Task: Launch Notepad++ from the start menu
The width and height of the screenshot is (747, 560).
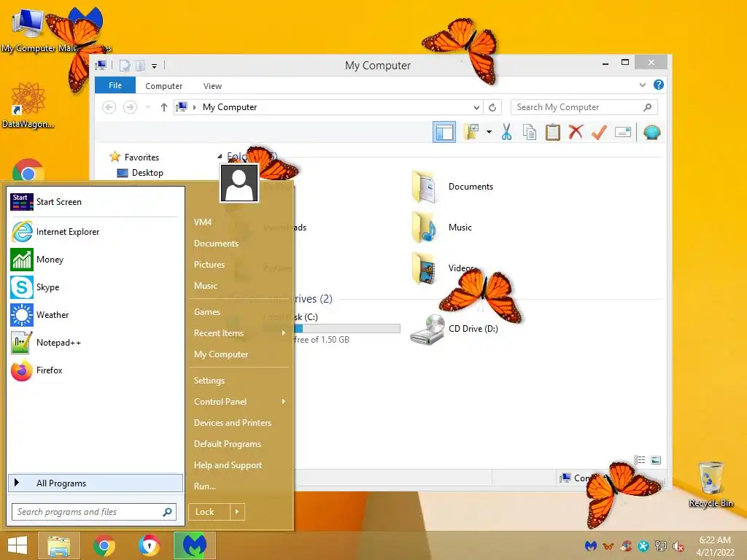Action: (95, 343)
